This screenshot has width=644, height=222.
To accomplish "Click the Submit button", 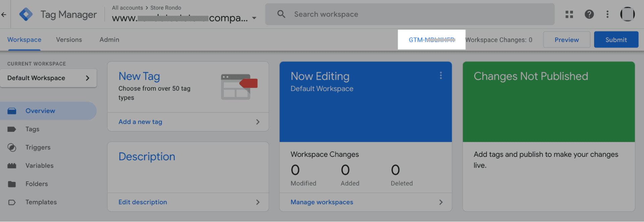I will (x=616, y=40).
